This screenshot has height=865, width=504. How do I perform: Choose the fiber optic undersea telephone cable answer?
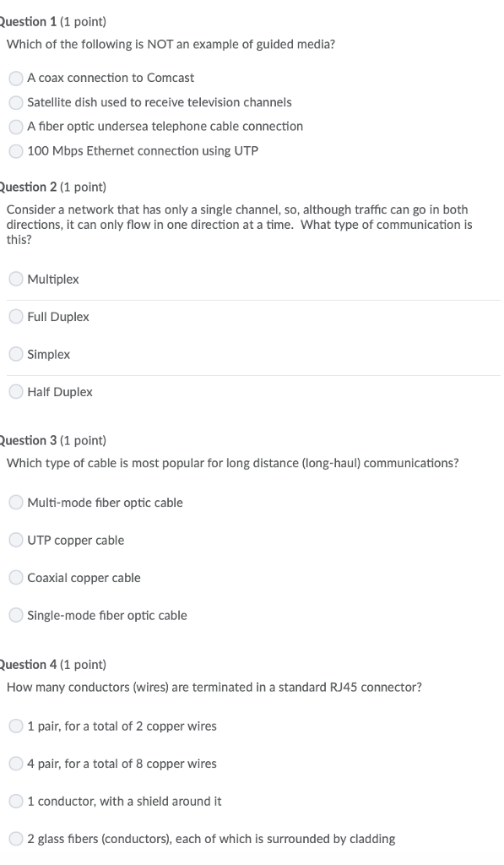15,127
